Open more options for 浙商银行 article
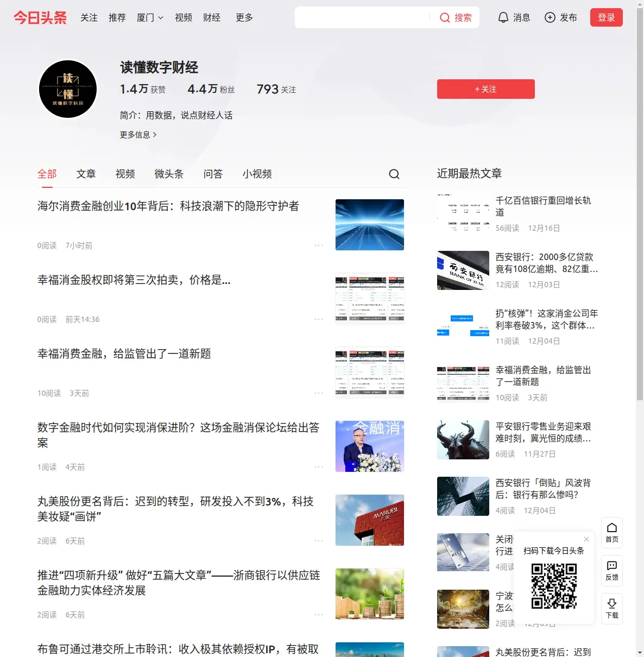The width and height of the screenshot is (644, 657). pyautogui.click(x=319, y=615)
